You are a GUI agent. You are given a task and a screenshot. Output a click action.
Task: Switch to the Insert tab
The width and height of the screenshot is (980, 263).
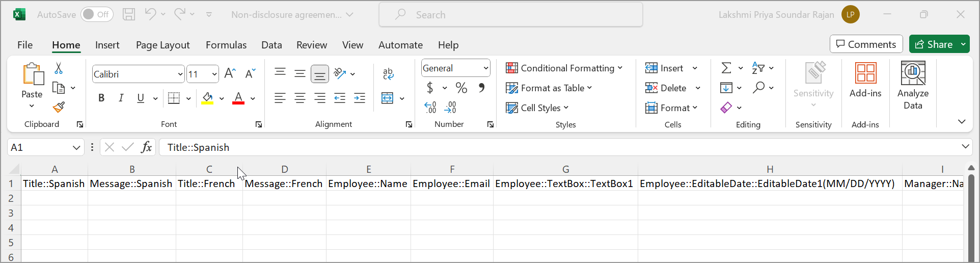pyautogui.click(x=107, y=45)
